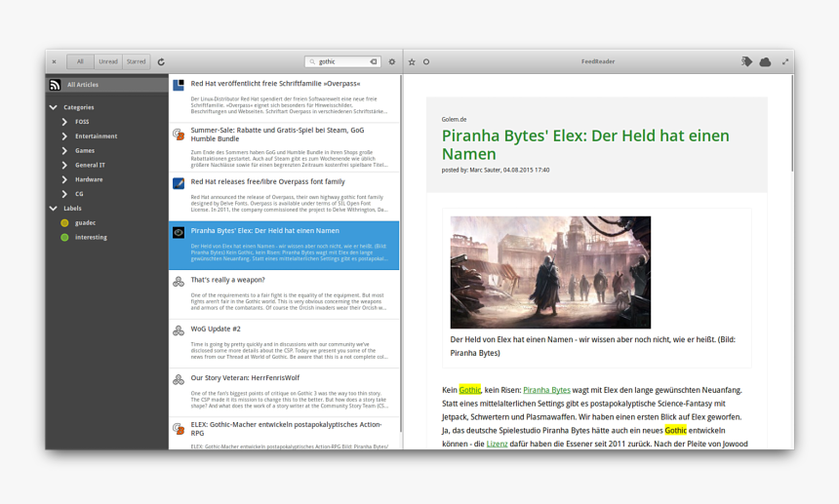
Task: Follow the Piranha Bytes link
Action: [x=546, y=390]
